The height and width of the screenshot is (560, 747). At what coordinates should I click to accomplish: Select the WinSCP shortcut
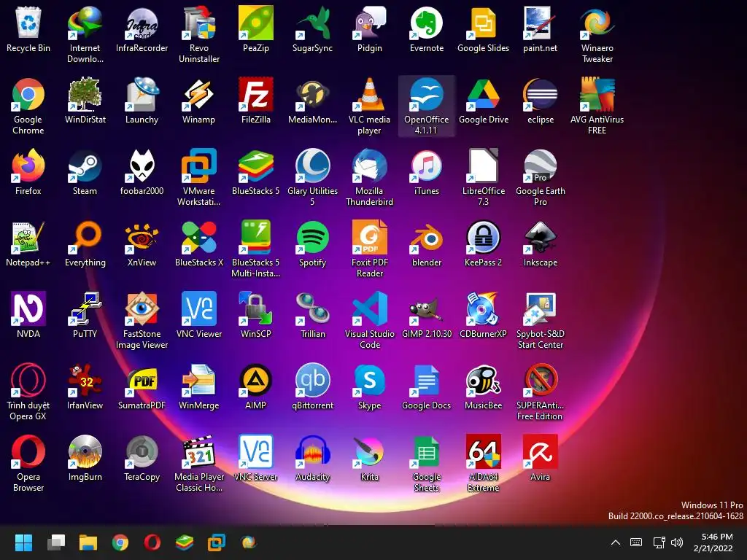click(x=256, y=309)
